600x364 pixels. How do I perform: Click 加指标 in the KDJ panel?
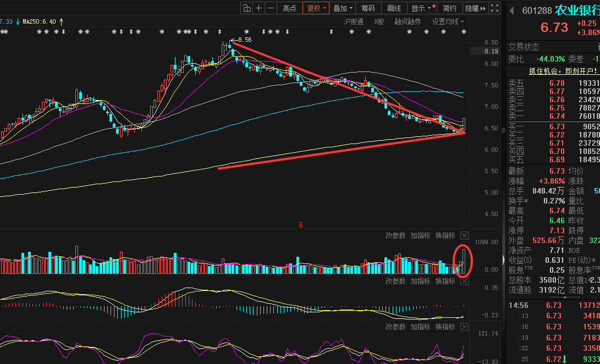(421, 327)
